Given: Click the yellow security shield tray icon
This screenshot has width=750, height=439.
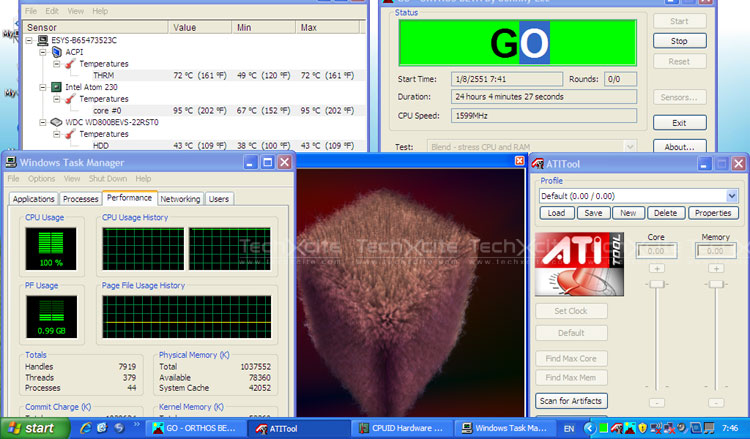Looking at the screenshot, I should coord(643,428).
